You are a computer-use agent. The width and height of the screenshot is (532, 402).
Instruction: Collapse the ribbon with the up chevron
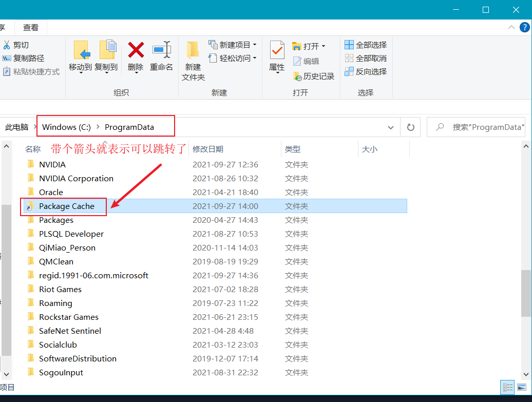511,28
